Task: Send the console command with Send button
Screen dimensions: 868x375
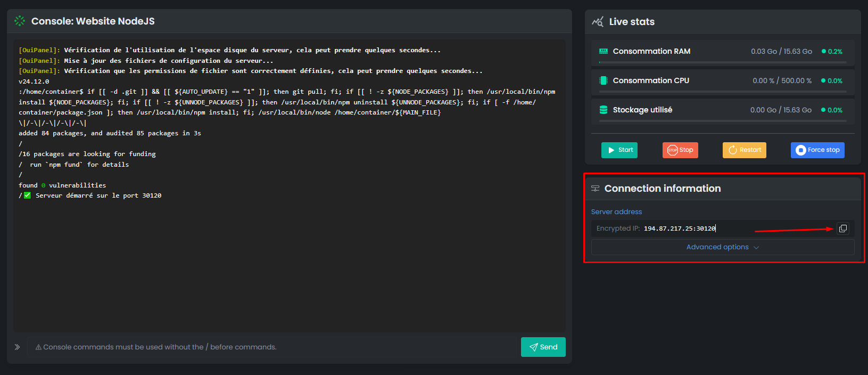Action: pos(543,347)
